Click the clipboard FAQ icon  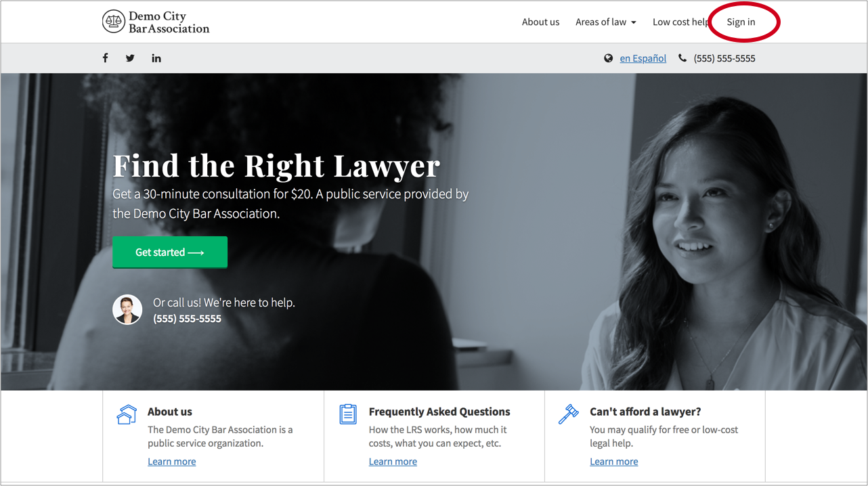pyautogui.click(x=348, y=414)
